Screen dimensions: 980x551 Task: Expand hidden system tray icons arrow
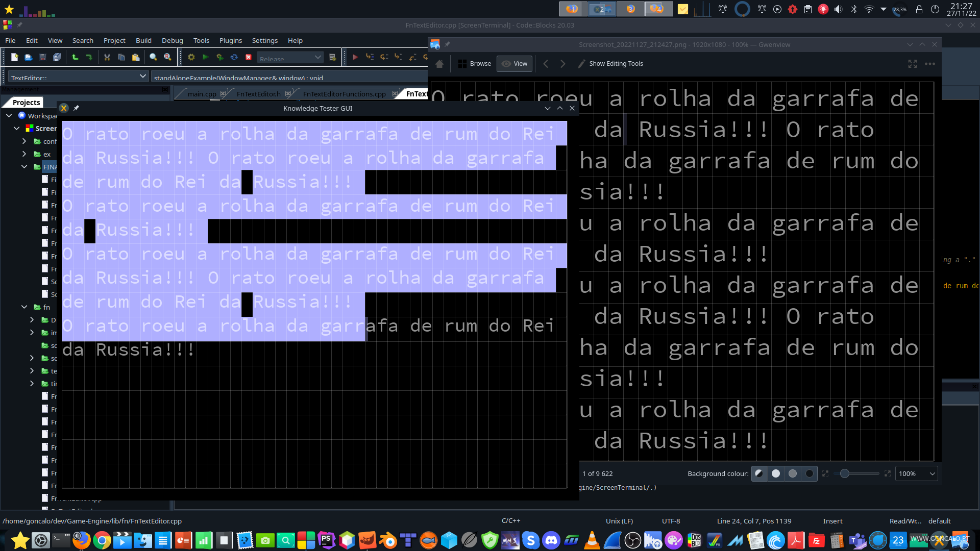click(x=884, y=9)
